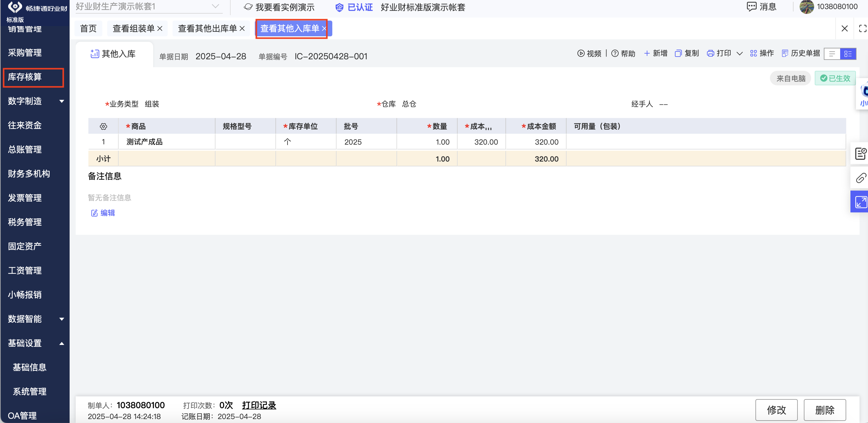Screen dimensions: 868x423
Task: Click the Help question mark icon
Action: pos(615,53)
